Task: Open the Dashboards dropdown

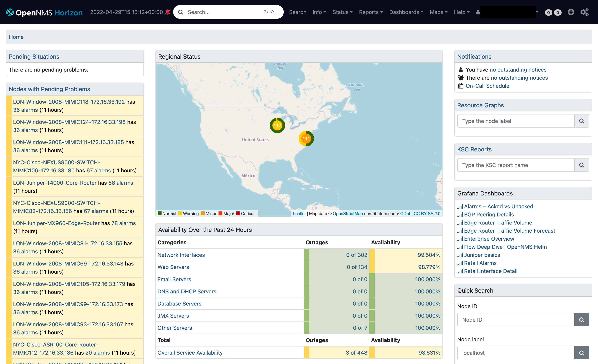Action: pyautogui.click(x=406, y=12)
